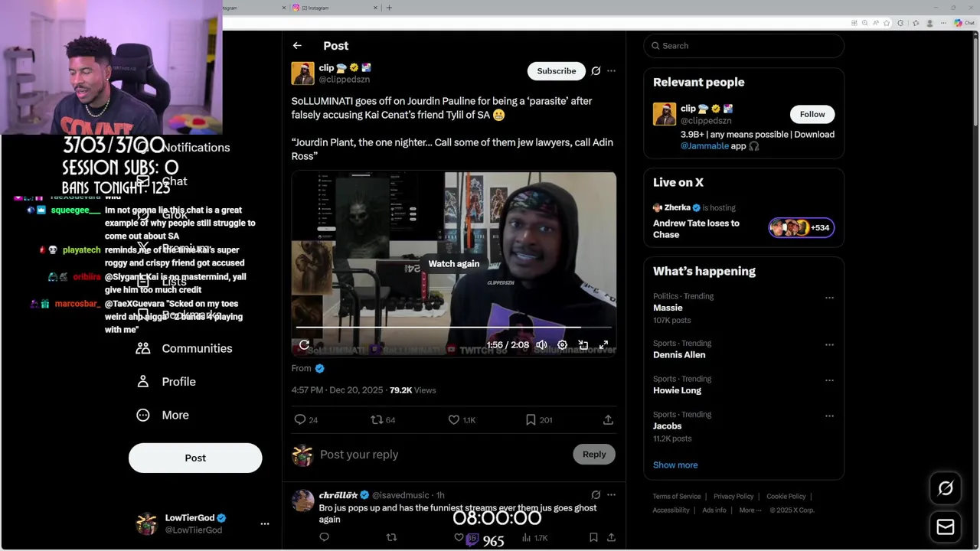Viewport: 980px width, 551px height.
Task: Open floating Messages envelope button
Action: 946,527
